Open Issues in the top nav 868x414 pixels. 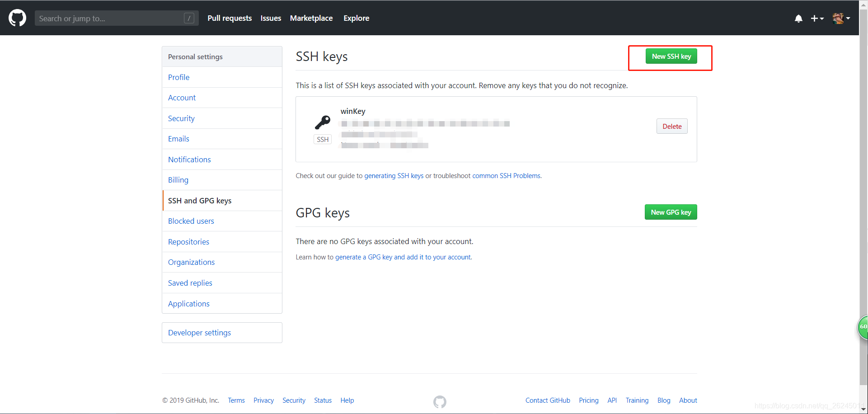tap(271, 18)
